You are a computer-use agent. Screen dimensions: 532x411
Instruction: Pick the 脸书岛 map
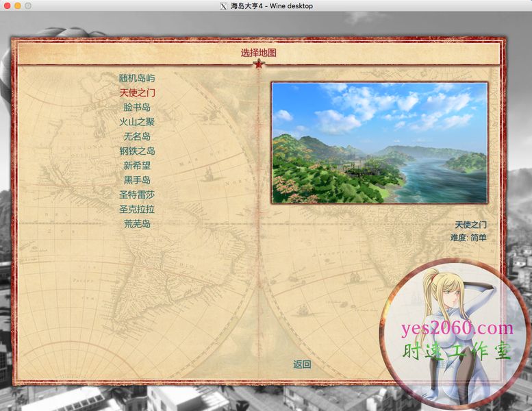(x=137, y=108)
